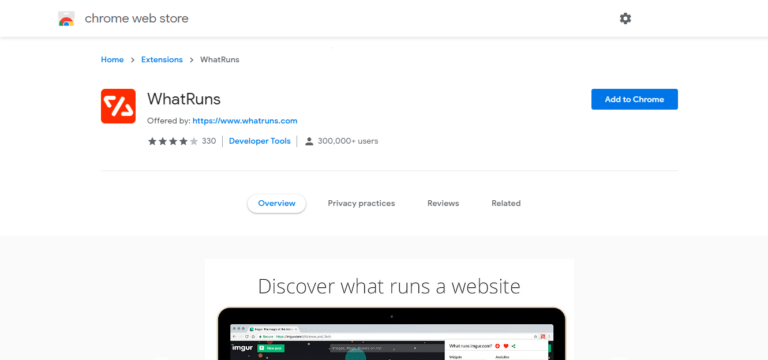The width and height of the screenshot is (768, 360).
Task: Visit https://www.whatruns.com developer link
Action: pyautogui.click(x=245, y=120)
